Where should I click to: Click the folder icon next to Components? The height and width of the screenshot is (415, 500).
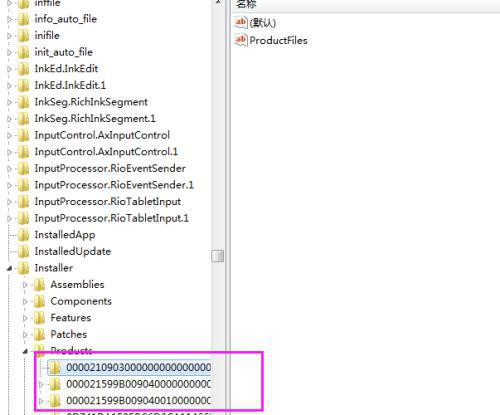coord(40,301)
